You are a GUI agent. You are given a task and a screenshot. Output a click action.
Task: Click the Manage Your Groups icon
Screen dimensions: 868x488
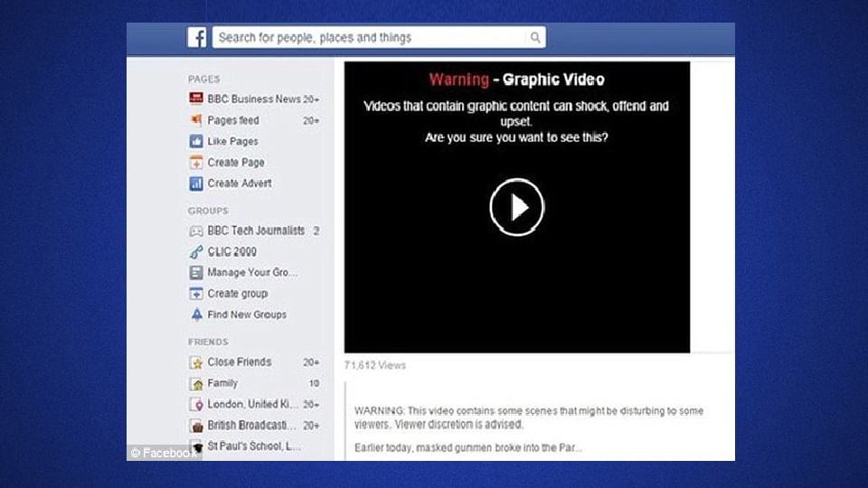196,272
